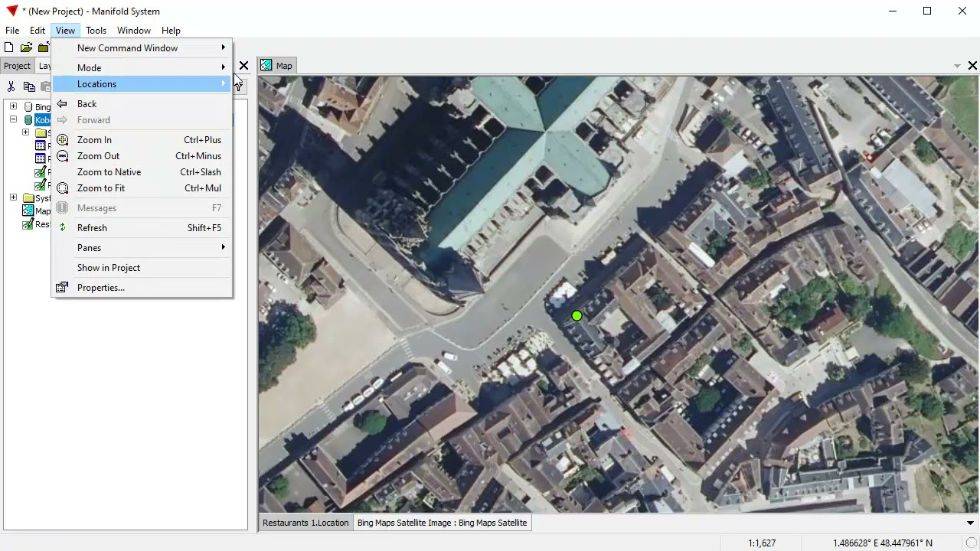Choose Show in Project
The image size is (980, 551).
pyautogui.click(x=109, y=268)
